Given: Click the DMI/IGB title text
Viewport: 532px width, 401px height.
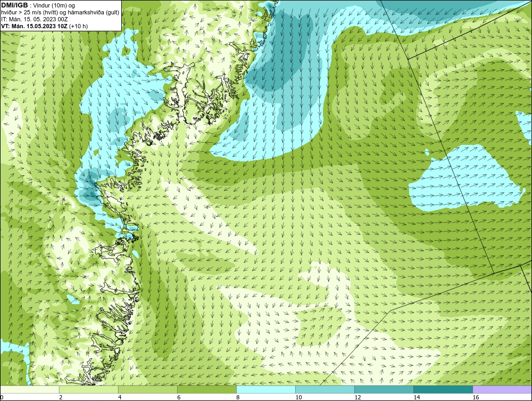Looking at the screenshot, I should point(14,5).
